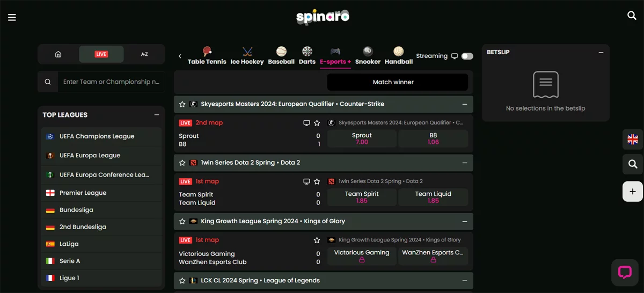Click Kings of Glory icon in league header
This screenshot has height=293, width=644.
coord(194,221)
